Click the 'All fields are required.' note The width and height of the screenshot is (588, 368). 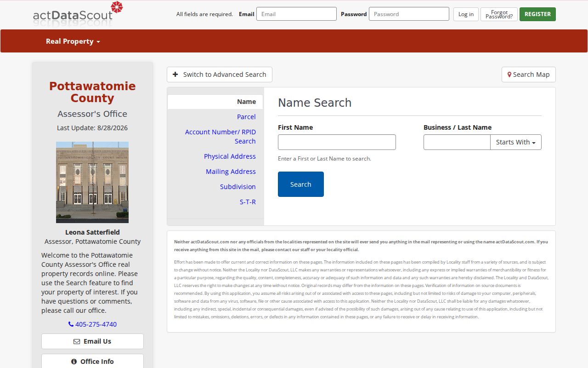tap(204, 14)
